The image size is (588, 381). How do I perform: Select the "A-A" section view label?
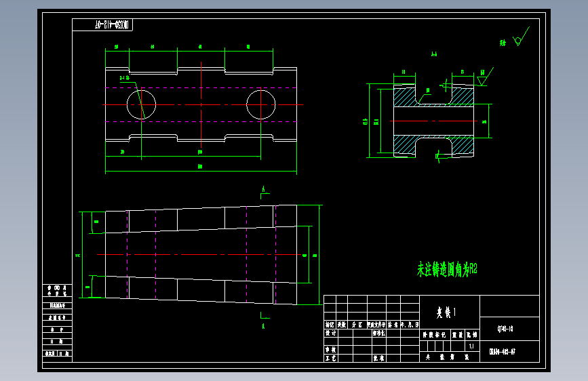point(434,54)
